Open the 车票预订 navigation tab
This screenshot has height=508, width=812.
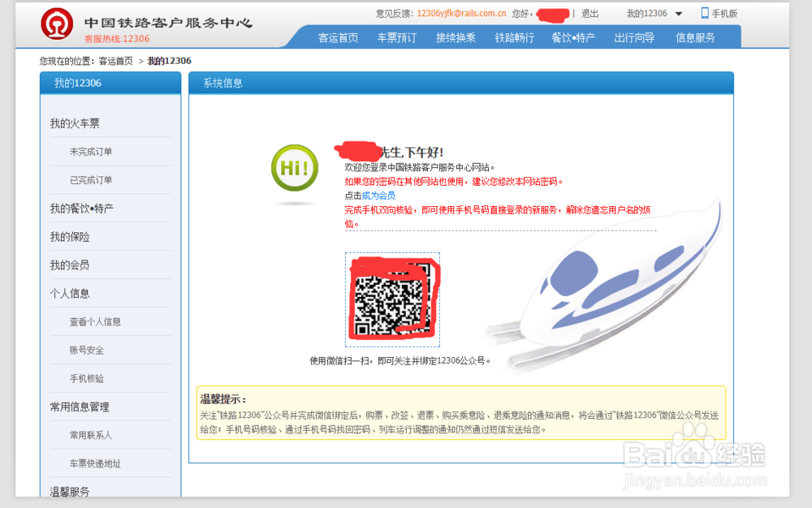click(x=397, y=38)
